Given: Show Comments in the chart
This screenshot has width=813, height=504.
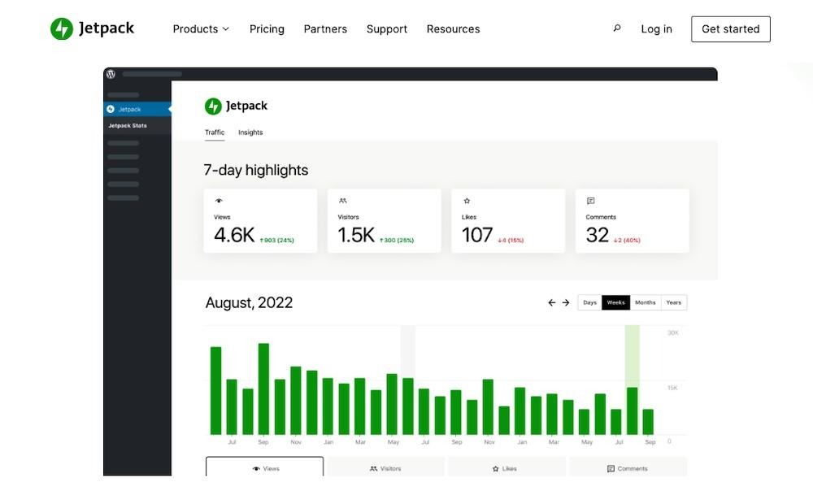Looking at the screenshot, I should click(628, 467).
